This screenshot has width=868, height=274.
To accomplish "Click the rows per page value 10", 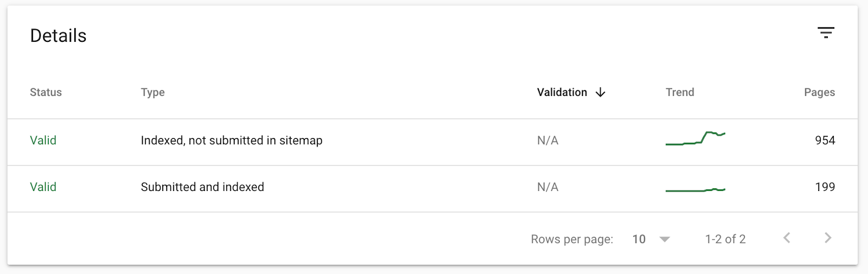I will tap(639, 239).
